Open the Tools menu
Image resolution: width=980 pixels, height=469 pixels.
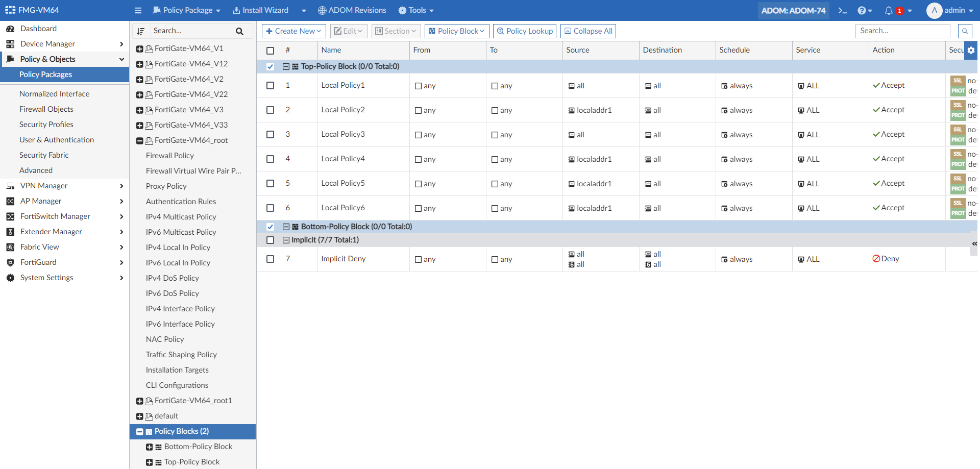pos(416,11)
